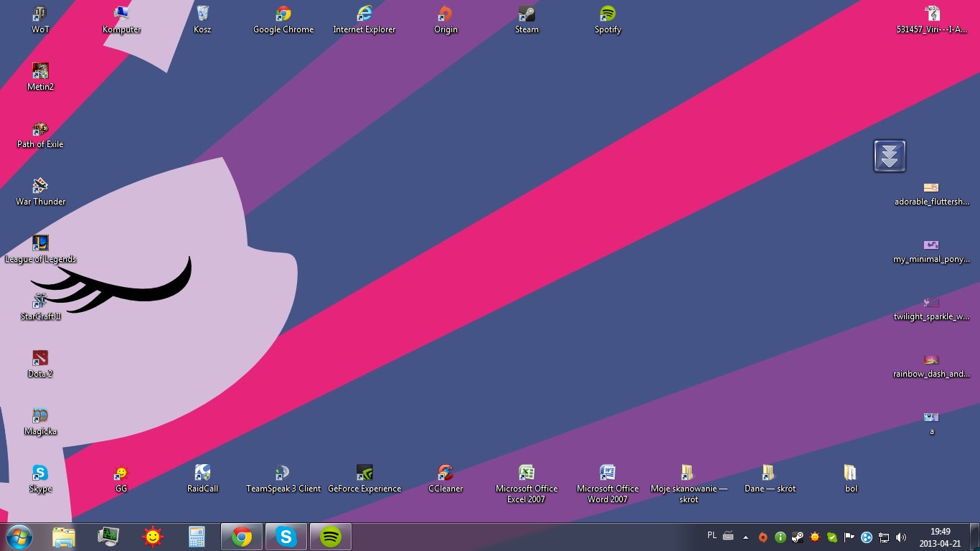This screenshot has height=551, width=980.
Task: Click the Dota 2 desktop shortcut
Action: click(x=40, y=364)
